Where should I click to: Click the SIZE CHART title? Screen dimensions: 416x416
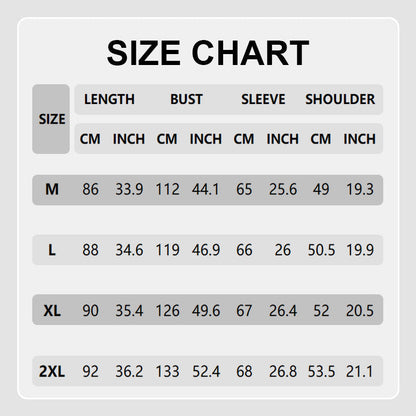click(208, 53)
